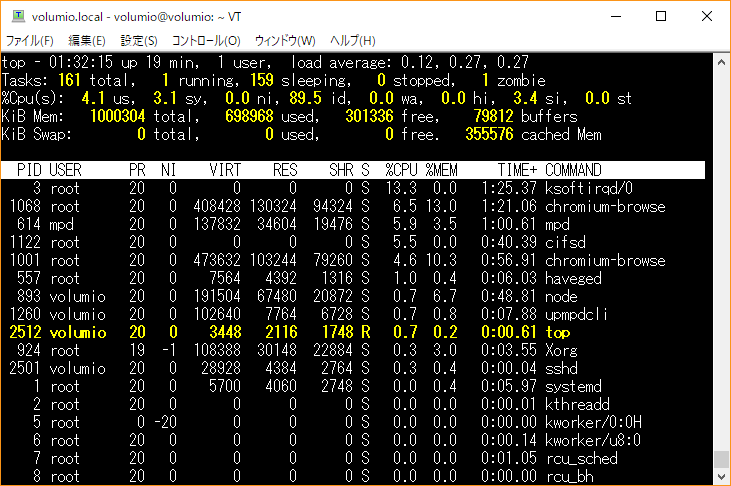731x486 pixels.
Task: Click the -20 nice value for kworker/0:0H
Action: tap(166, 423)
